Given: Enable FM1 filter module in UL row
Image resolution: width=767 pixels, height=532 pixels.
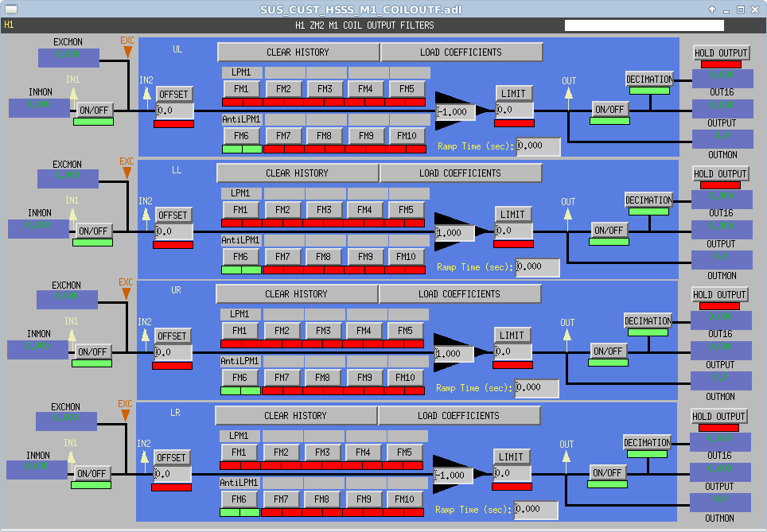Looking at the screenshot, I should pos(241,89).
